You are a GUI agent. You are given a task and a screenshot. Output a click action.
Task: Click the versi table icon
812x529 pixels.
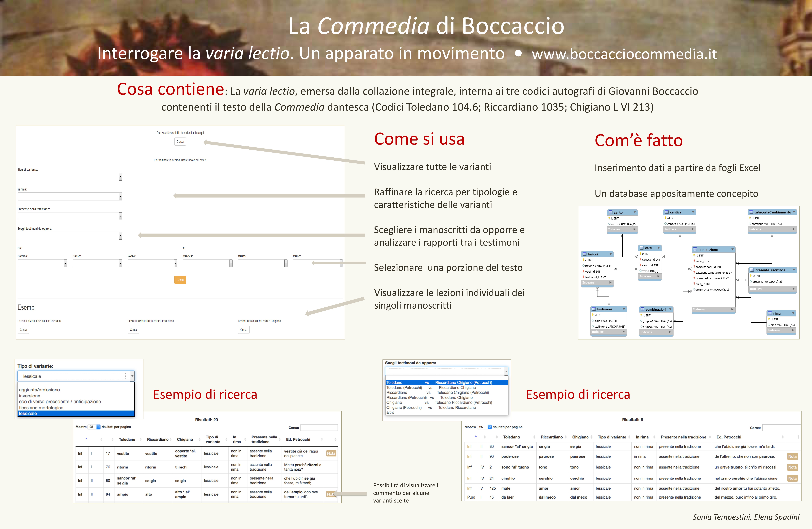pyautogui.click(x=641, y=248)
